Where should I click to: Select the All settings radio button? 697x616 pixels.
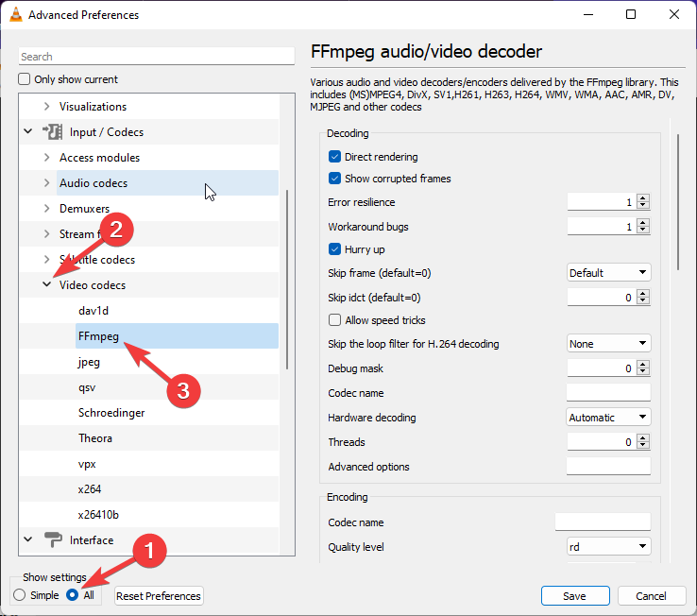point(72,595)
